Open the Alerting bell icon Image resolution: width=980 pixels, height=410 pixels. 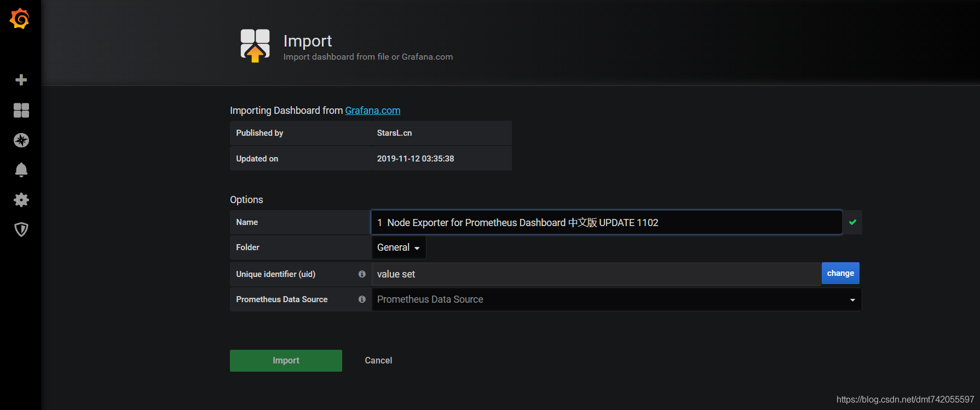(21, 170)
